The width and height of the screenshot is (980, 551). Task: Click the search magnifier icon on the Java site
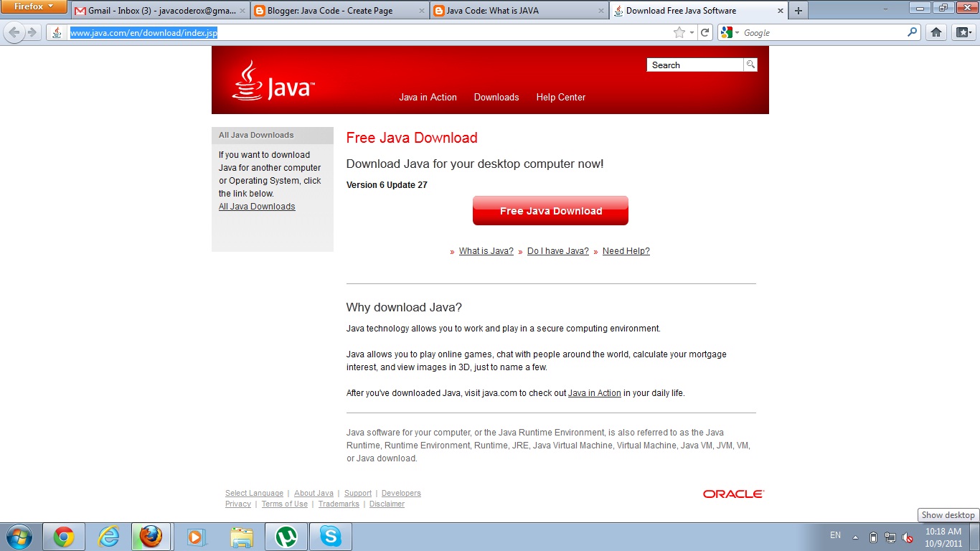[x=750, y=65]
